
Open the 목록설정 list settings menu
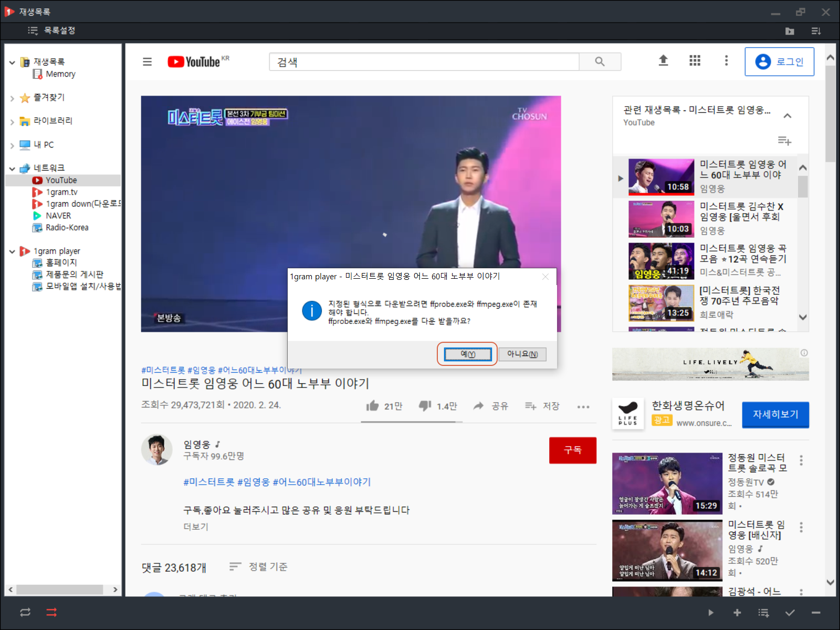click(51, 30)
